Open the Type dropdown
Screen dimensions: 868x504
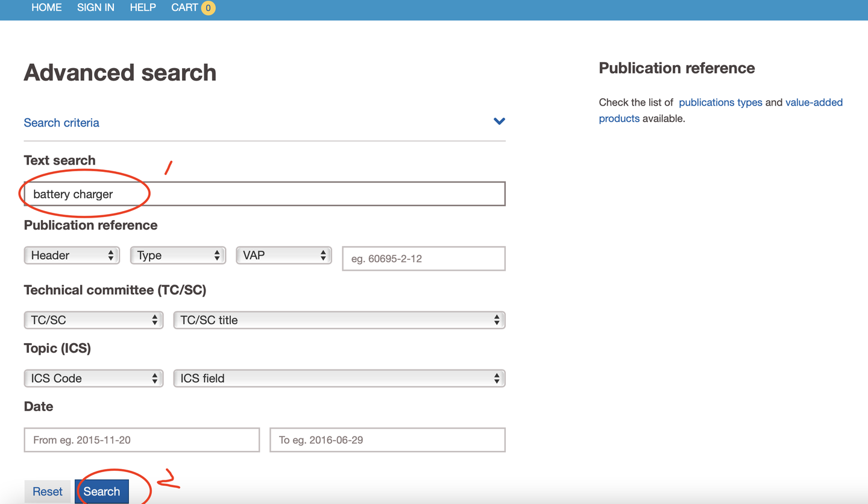click(178, 256)
